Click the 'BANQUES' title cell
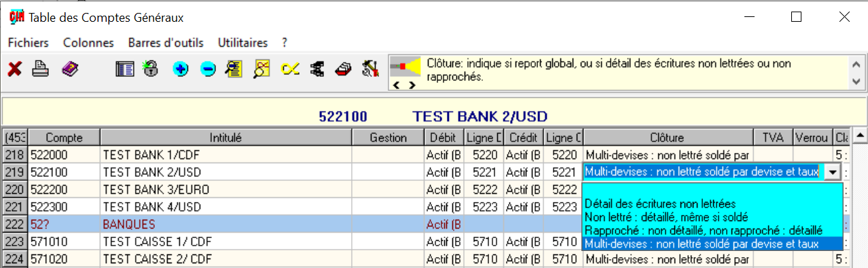Viewport: 868px width, 268px height. pyautogui.click(x=225, y=224)
